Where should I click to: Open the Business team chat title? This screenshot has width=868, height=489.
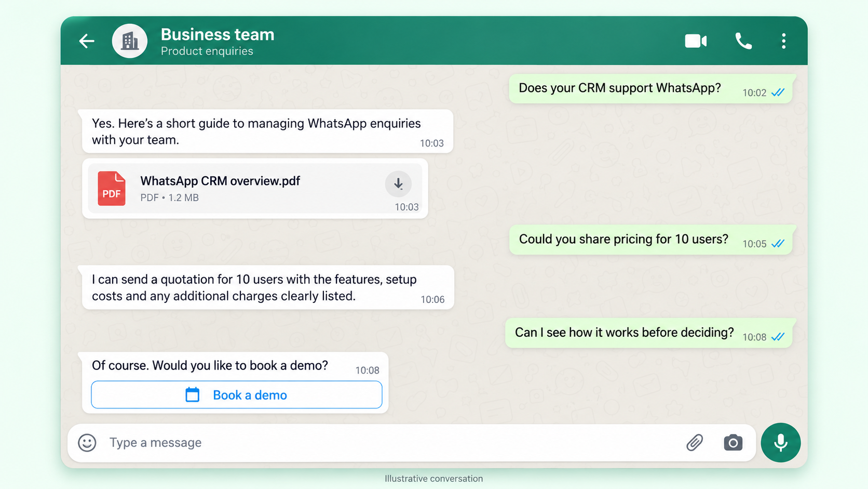pos(218,34)
